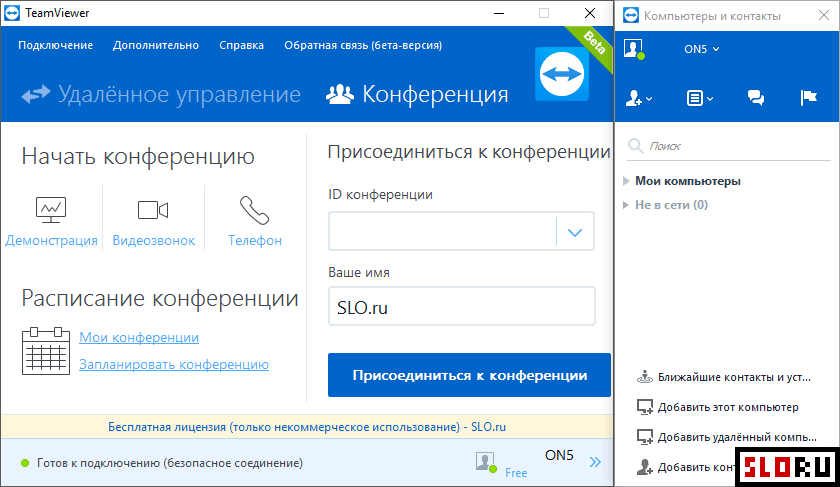Click the contacts panel title logo icon
The height and width of the screenshot is (487, 840).
point(631,15)
